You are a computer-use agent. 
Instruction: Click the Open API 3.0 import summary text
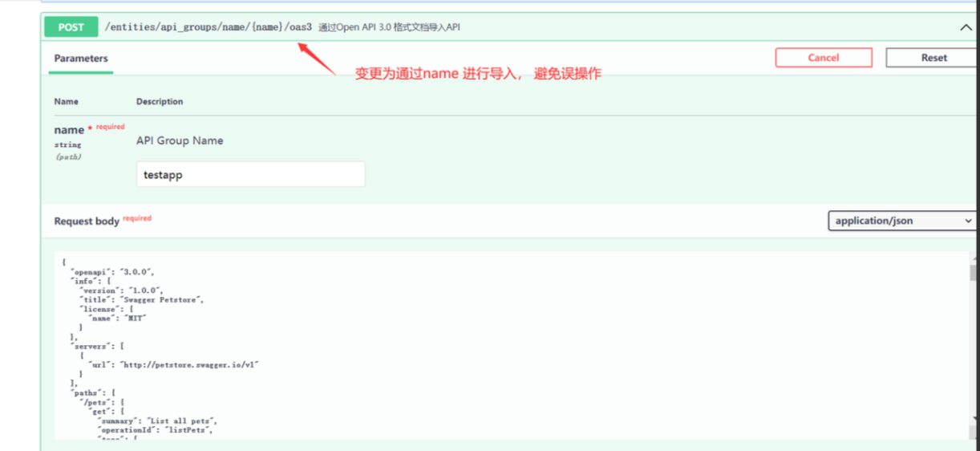coord(389,27)
